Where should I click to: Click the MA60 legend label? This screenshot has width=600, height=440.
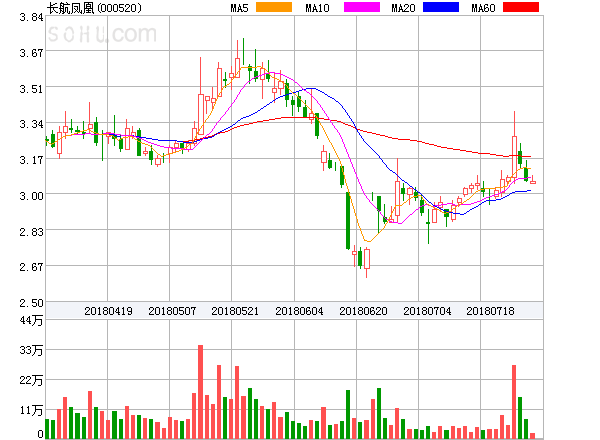[483, 8]
